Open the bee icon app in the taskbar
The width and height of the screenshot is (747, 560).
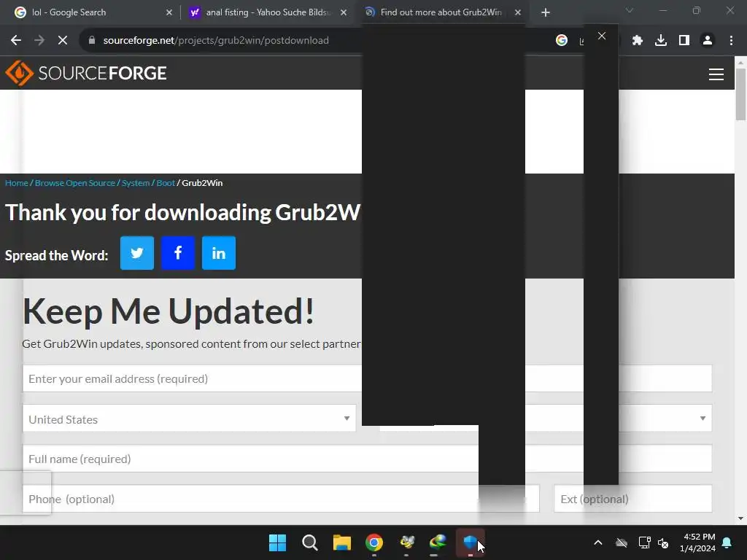406,542
